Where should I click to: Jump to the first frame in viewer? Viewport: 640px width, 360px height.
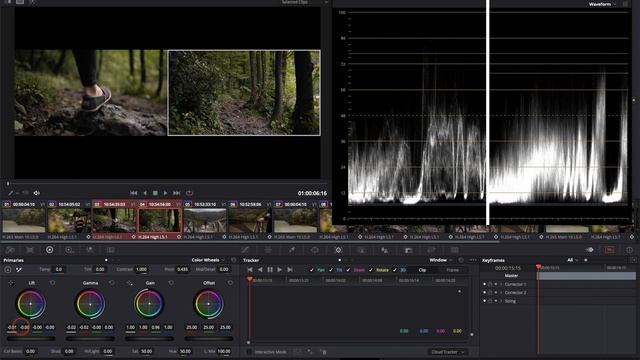[x=133, y=193]
